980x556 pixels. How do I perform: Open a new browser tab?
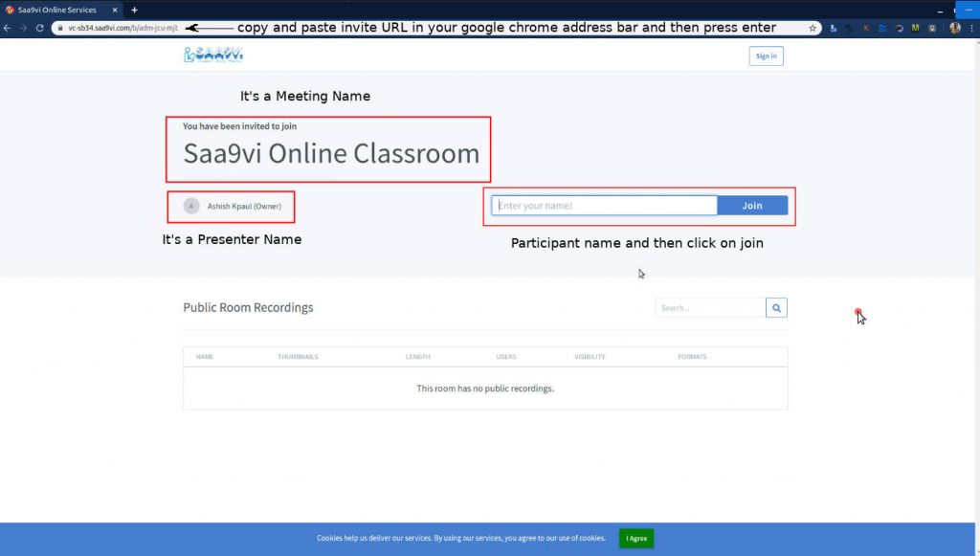(x=134, y=10)
